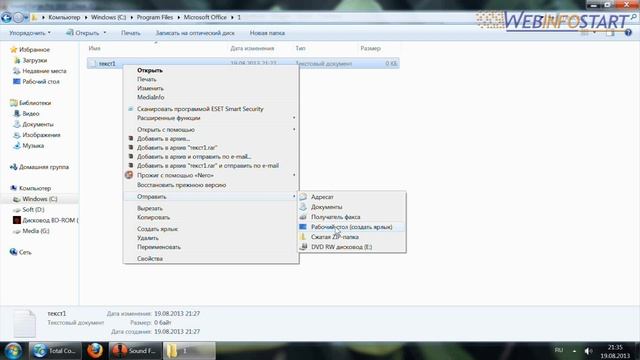
Task: Sort by the Имя column header
Action: (94, 48)
